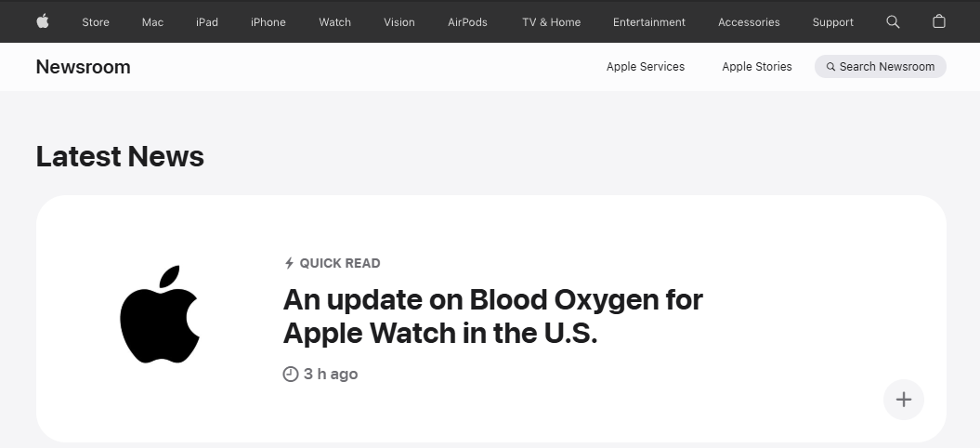Screen dimensions: 980x448
Task: Open the Mac menu
Action: click(x=152, y=22)
